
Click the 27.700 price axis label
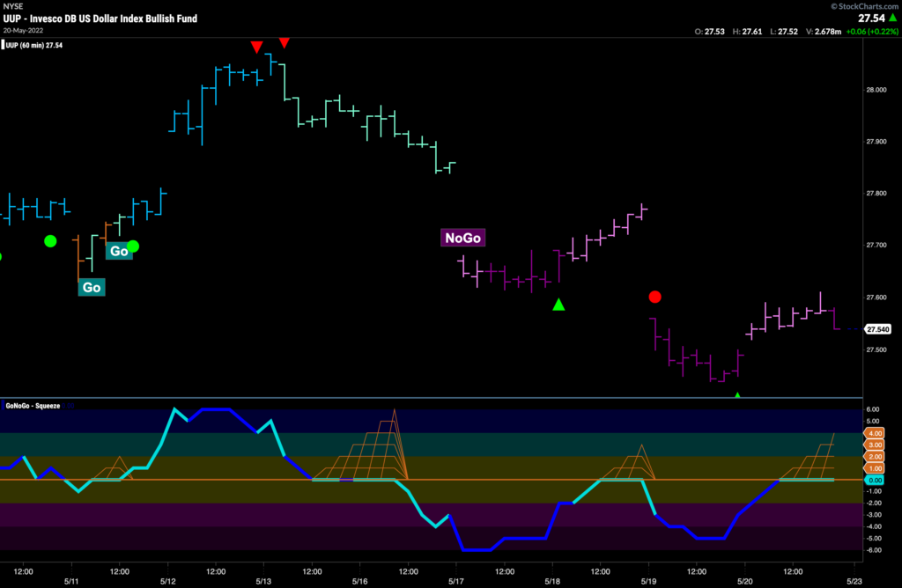(876, 245)
